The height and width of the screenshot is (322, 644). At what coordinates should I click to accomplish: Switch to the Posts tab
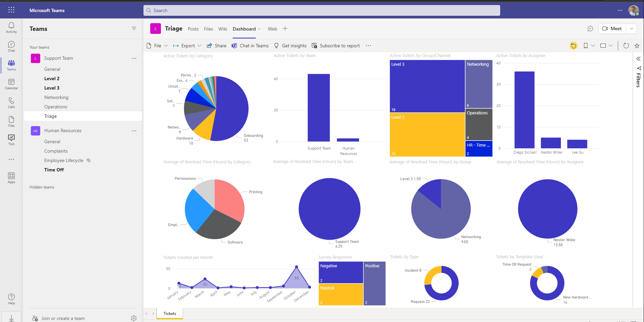click(193, 29)
